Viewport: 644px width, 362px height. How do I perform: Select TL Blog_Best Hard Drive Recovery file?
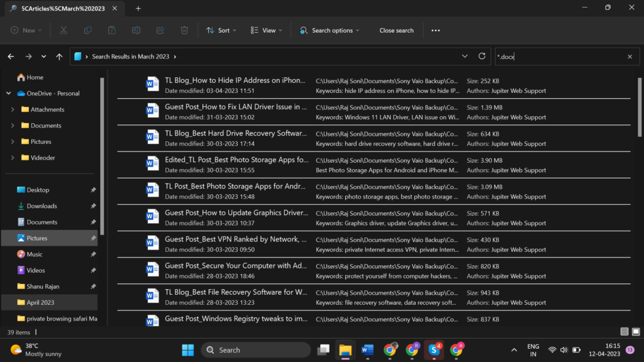click(374, 138)
